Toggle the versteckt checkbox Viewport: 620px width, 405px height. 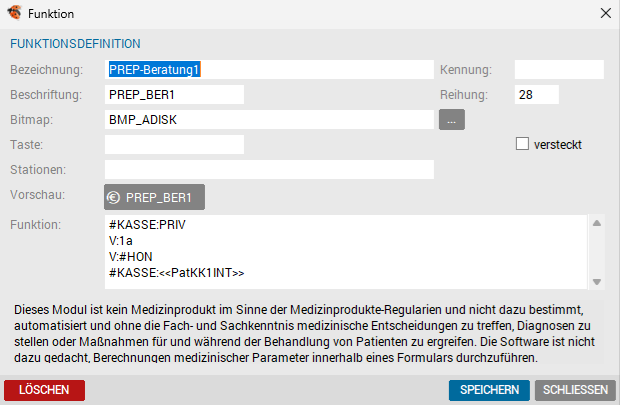tap(521, 144)
